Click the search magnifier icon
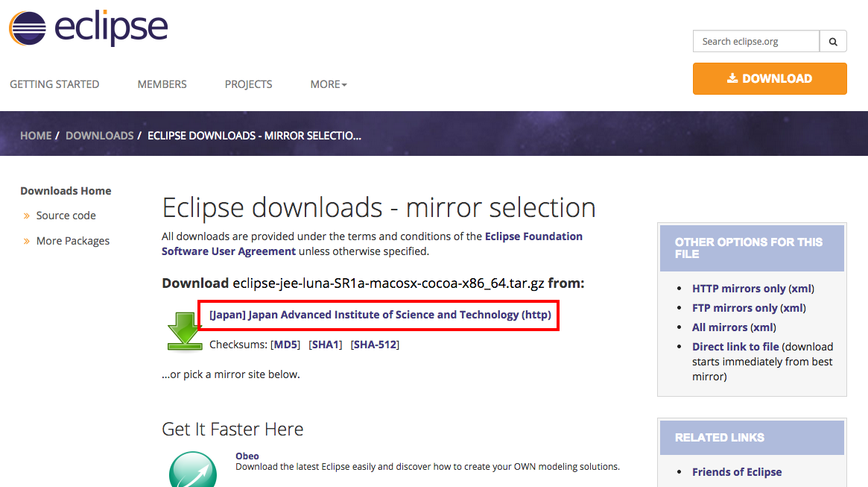 coord(833,42)
